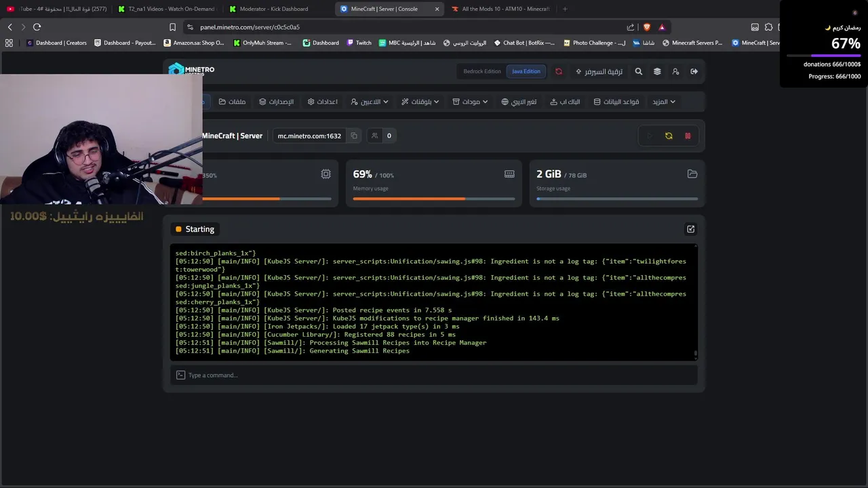Viewport: 868px width, 488px height.
Task: Click the memory usage RAM icon
Action: 509,174
